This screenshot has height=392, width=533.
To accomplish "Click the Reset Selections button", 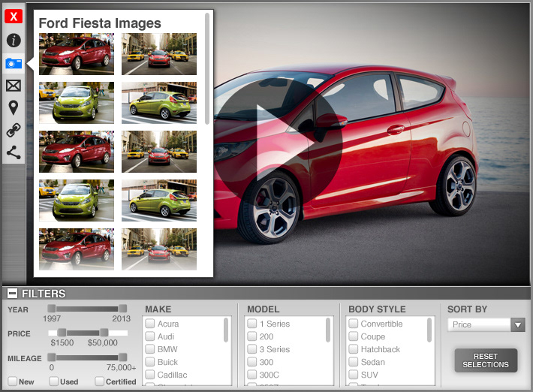I will coord(486,360).
